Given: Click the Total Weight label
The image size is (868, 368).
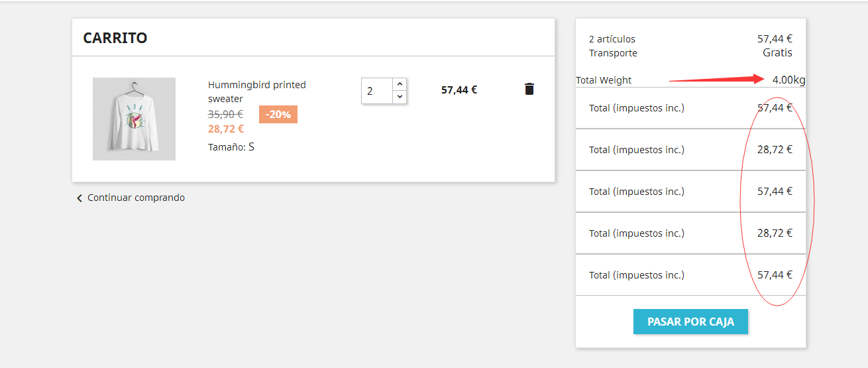Looking at the screenshot, I should coord(604,80).
